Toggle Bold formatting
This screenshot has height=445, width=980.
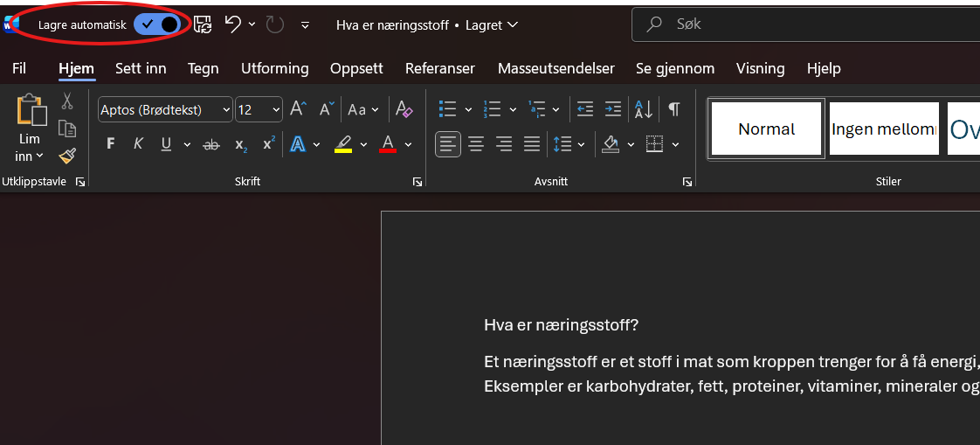pos(110,144)
